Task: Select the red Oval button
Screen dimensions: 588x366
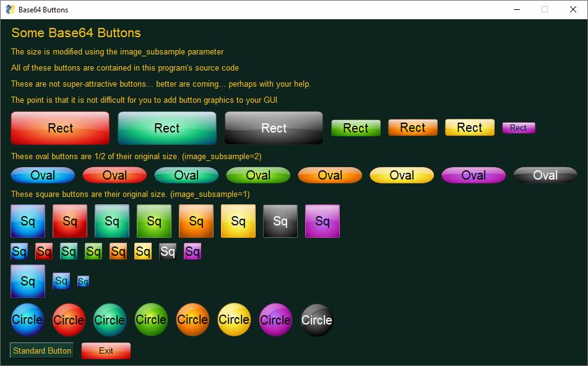Action: click(x=115, y=175)
